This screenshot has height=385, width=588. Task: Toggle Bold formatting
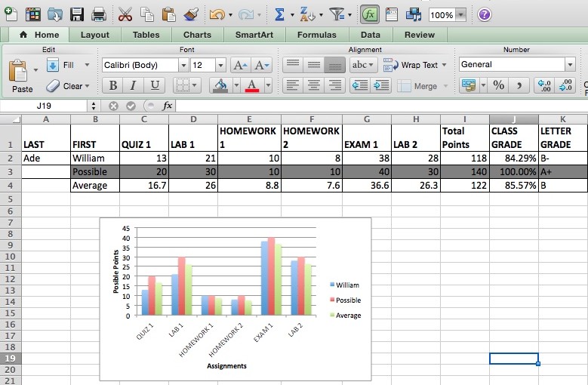pyautogui.click(x=113, y=86)
